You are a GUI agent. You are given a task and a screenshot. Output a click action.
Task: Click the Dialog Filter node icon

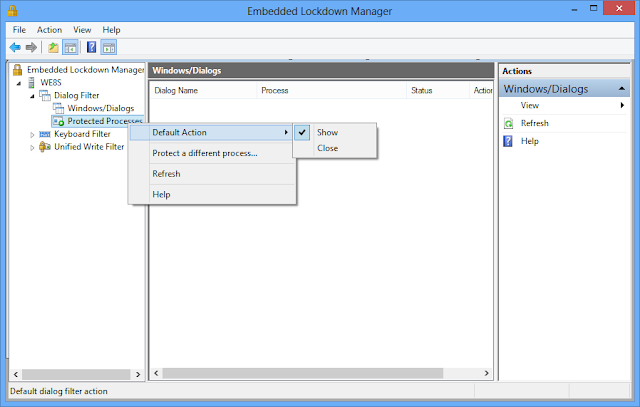(44, 96)
